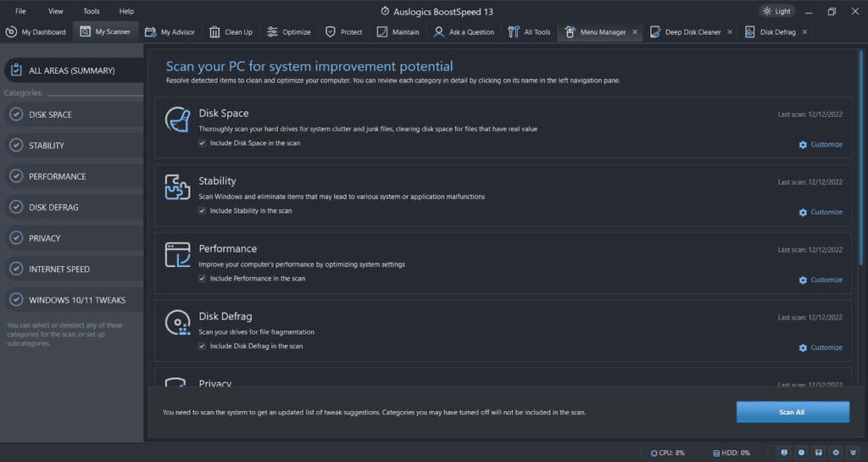The height and width of the screenshot is (462, 868).
Task: Click the CPU: 8% status indicator
Action: (x=668, y=453)
